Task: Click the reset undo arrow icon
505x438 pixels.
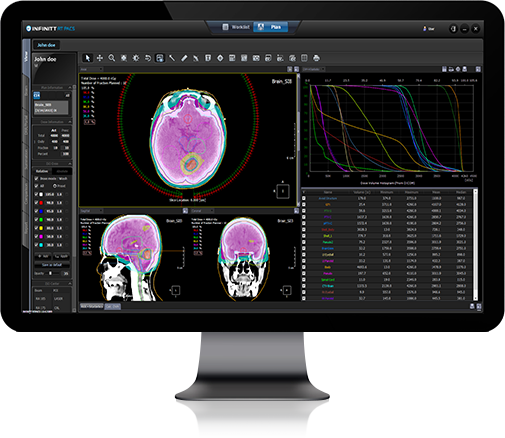Action: coord(148,58)
